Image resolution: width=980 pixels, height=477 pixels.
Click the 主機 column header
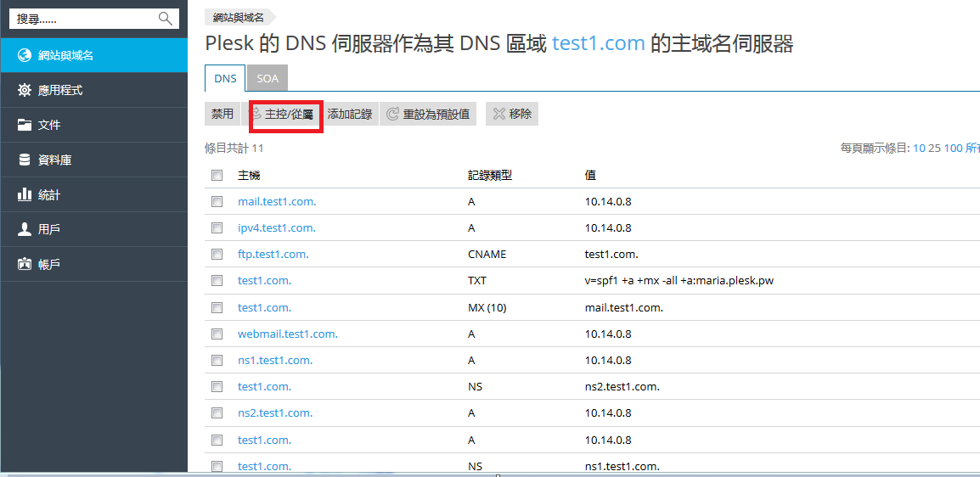click(249, 176)
